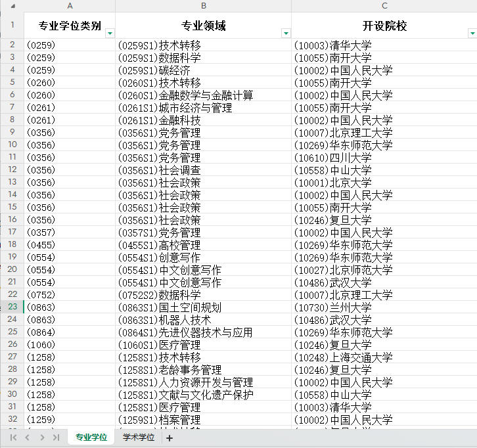The height and width of the screenshot is (448, 477).
Task: Select cell (0259S1)碳经济
Action: coord(203,70)
